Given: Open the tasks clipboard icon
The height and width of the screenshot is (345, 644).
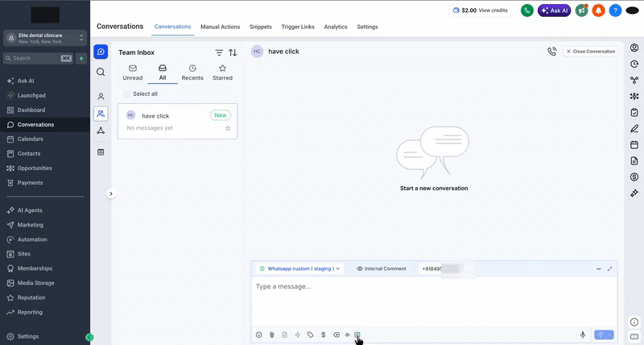Looking at the screenshot, I should click(x=634, y=112).
